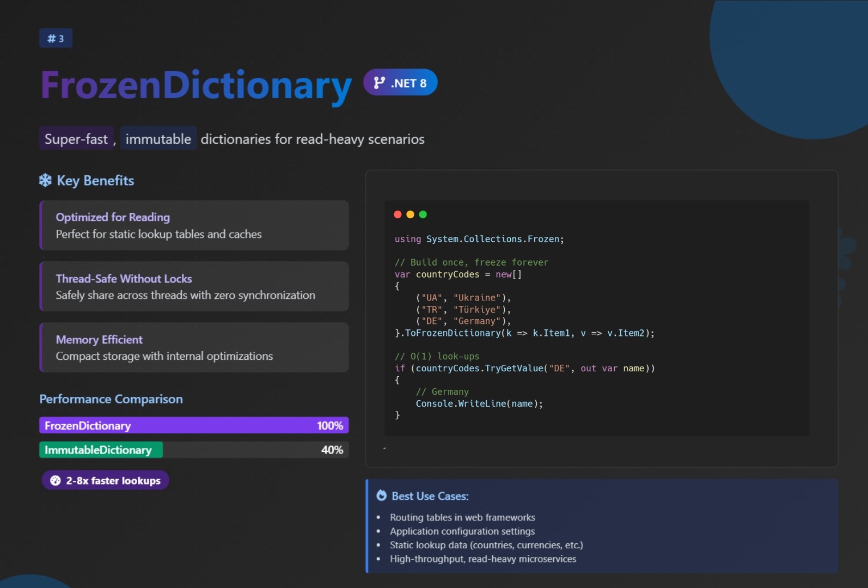Click the green dot in code window
This screenshot has height=588, width=868.
click(x=423, y=215)
